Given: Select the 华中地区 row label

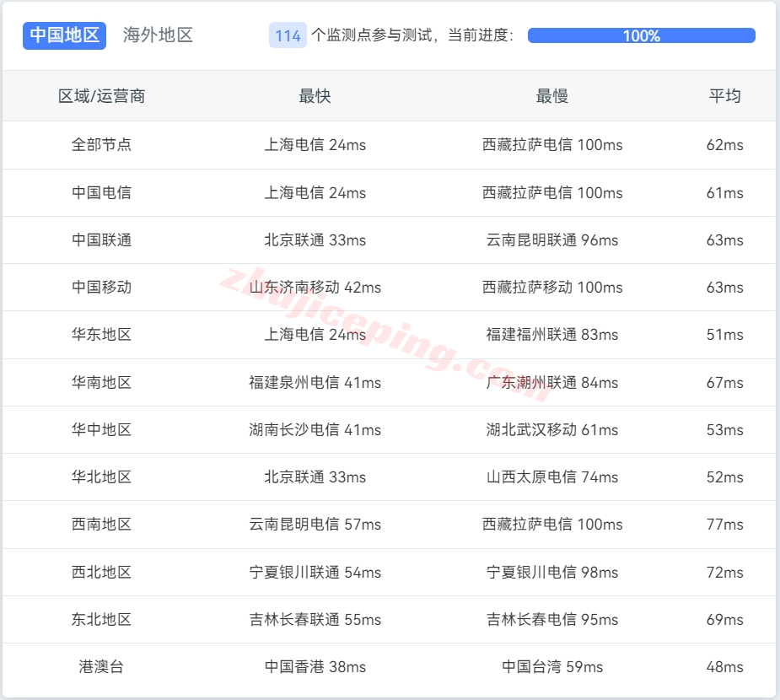Looking at the screenshot, I should pos(101,430).
